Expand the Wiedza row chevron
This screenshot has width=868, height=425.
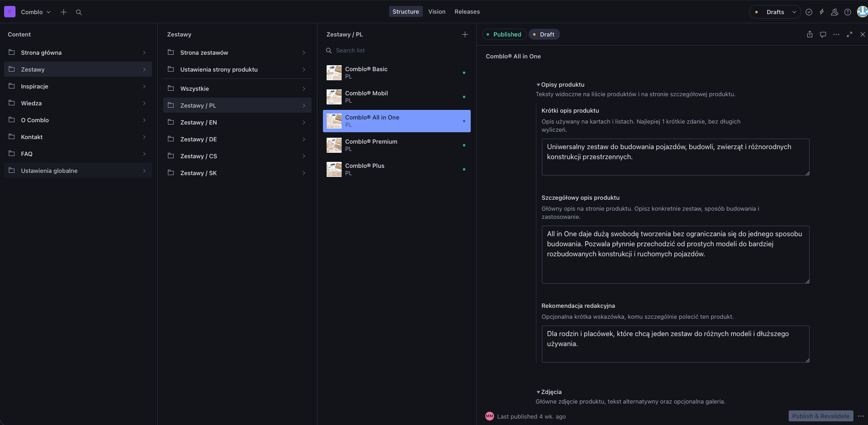click(144, 104)
